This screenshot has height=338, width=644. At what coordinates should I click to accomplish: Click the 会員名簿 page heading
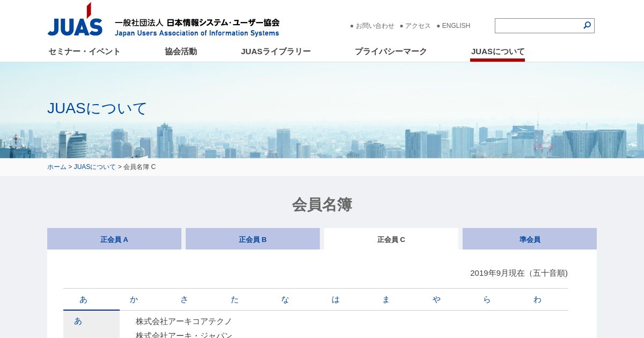tap(322, 204)
